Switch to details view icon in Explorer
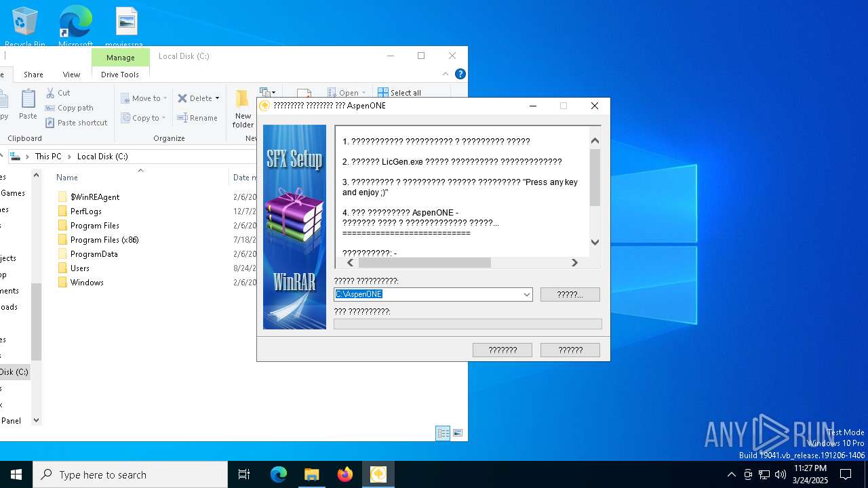Screen dimensions: 868x488 443,433
